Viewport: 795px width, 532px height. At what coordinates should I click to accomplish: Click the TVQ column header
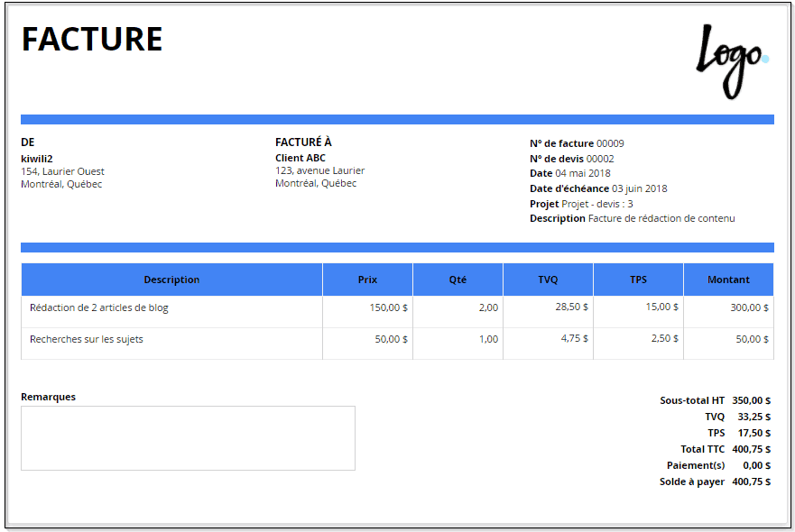pyautogui.click(x=548, y=280)
